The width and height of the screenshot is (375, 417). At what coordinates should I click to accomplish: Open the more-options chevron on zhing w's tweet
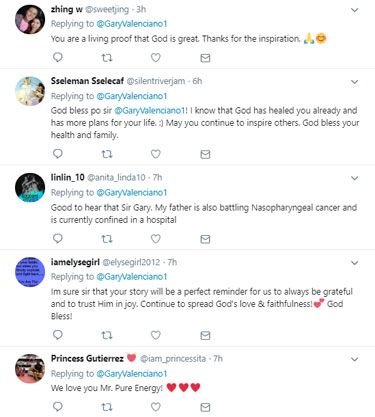coord(354,10)
